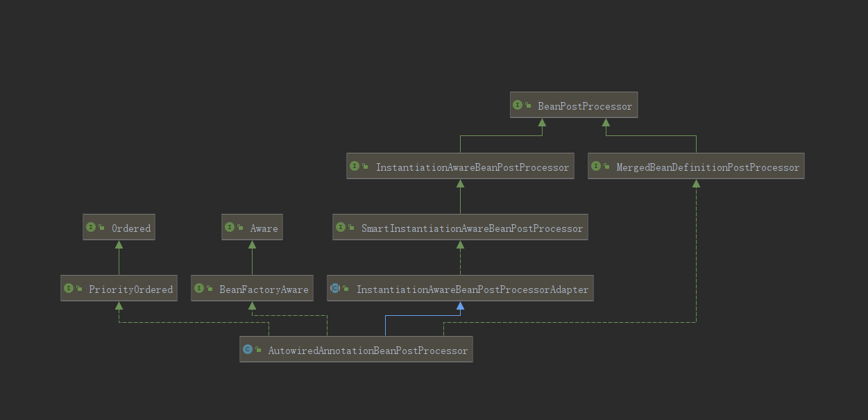The width and height of the screenshot is (868, 420).
Task: Select the AutowiredAnnotationBeanPostProcessor class label
Action: (x=368, y=351)
